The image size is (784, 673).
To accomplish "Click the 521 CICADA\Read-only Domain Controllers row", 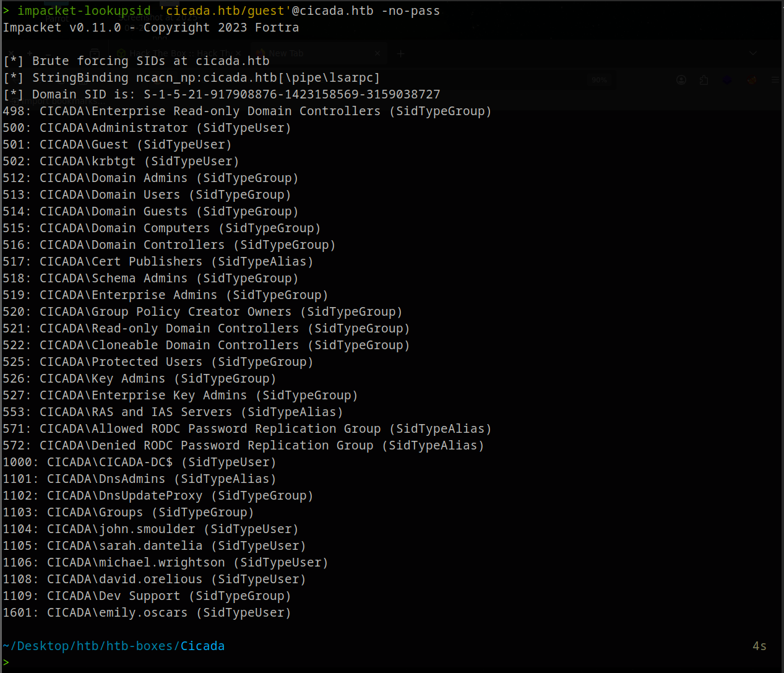I will tap(206, 328).
